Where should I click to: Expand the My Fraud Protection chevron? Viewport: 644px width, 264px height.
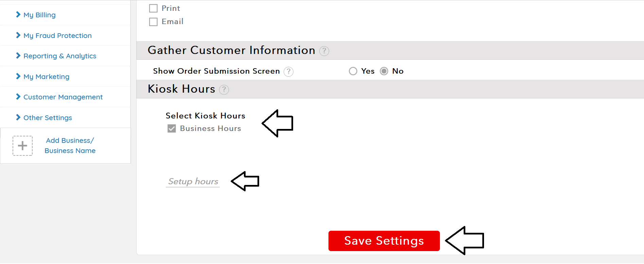point(18,35)
